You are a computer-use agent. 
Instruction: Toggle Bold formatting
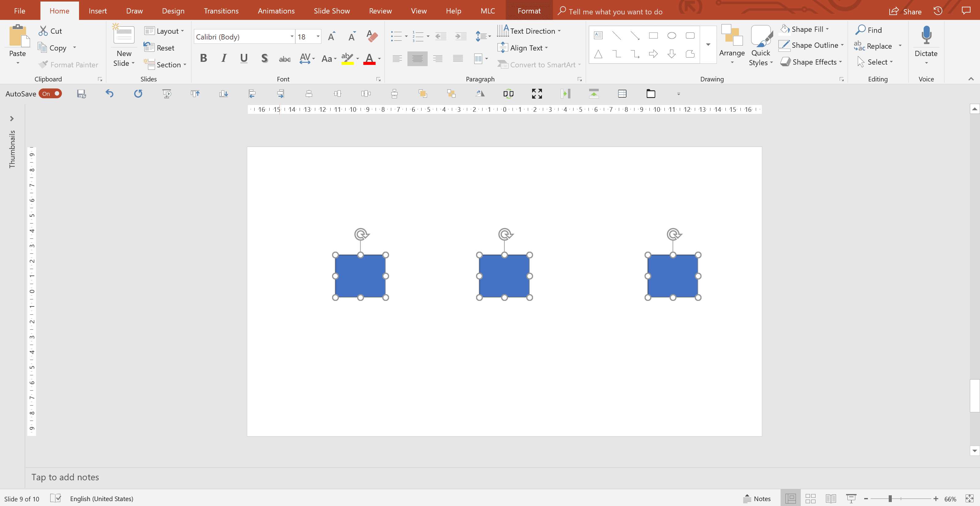tap(203, 58)
